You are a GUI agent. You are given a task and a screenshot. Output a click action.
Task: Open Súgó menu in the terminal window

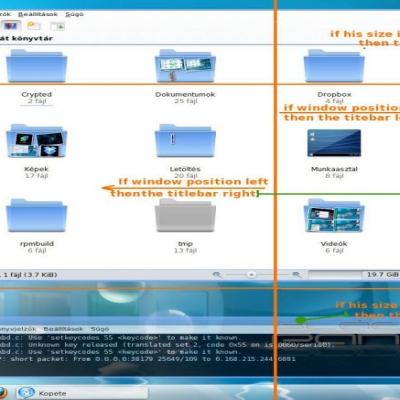100,329
